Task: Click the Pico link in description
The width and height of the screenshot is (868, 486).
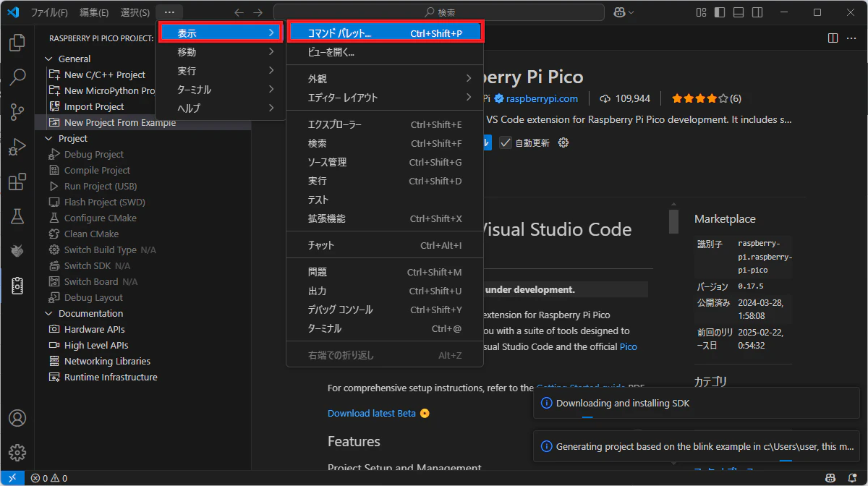Action: point(629,346)
